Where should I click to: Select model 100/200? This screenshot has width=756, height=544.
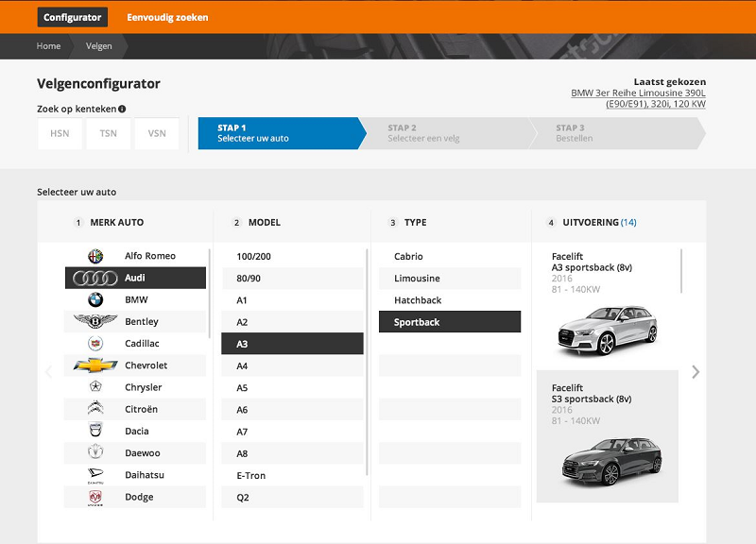[292, 256]
